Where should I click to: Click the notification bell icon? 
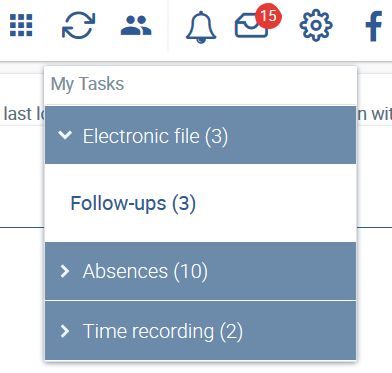[x=201, y=27]
